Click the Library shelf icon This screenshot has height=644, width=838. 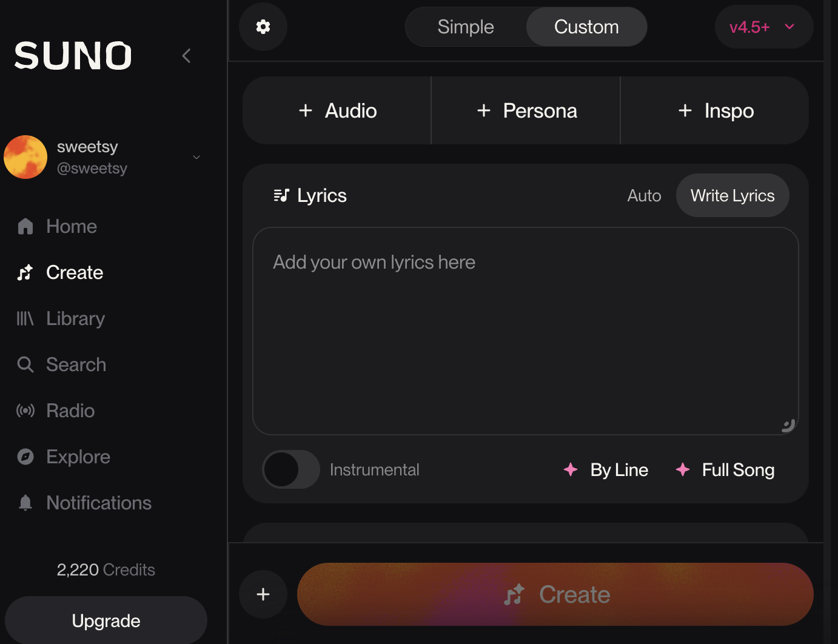tap(25, 318)
